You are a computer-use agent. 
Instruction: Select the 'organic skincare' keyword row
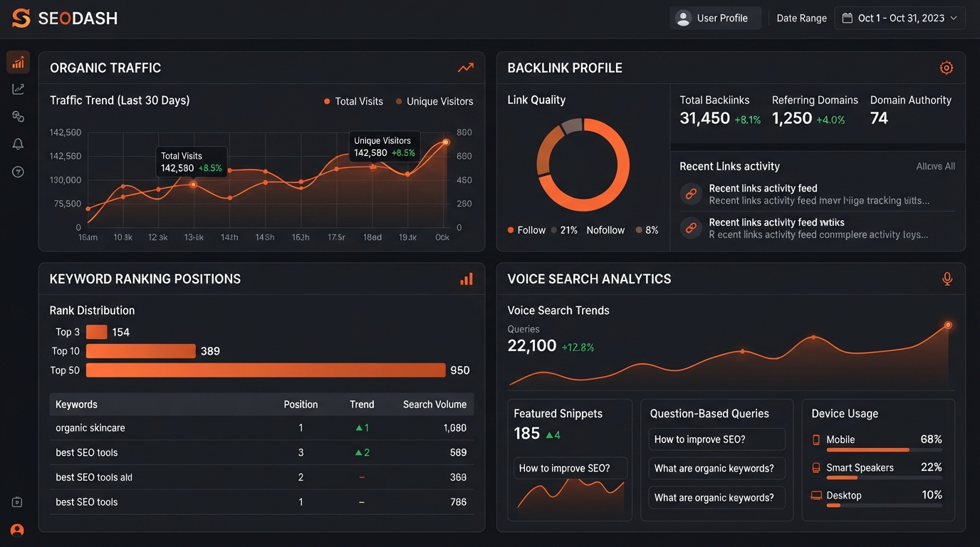(261, 428)
